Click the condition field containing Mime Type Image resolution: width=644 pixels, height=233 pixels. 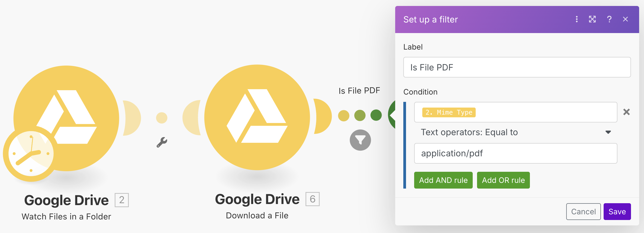click(516, 112)
